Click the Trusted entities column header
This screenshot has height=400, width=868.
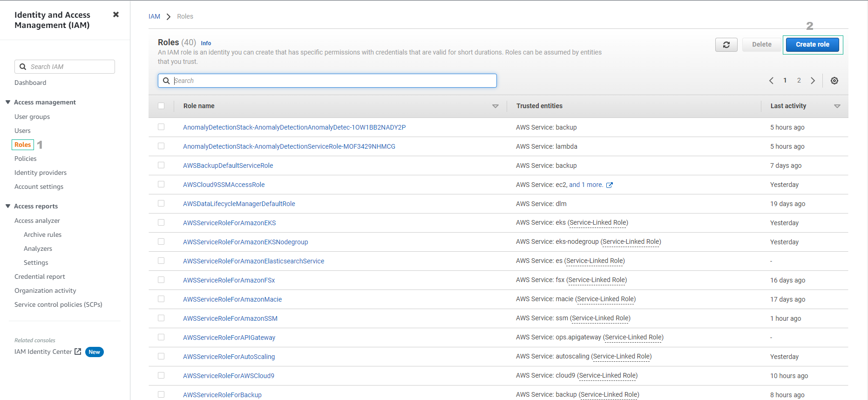(539, 106)
